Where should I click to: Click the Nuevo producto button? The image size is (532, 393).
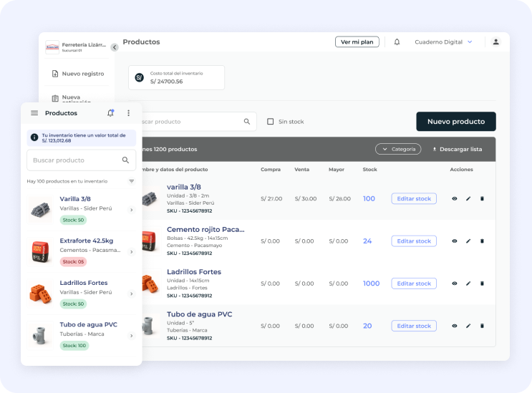[456, 122]
